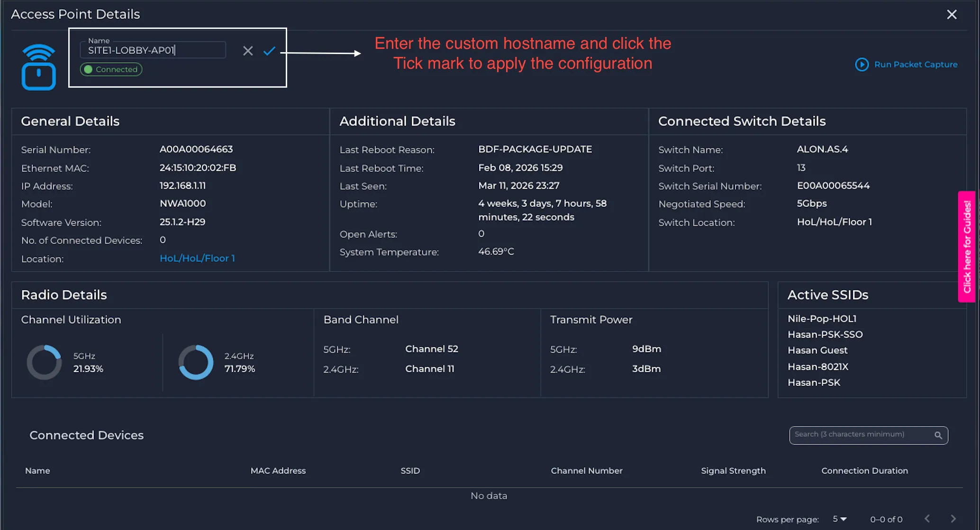Select the Hasan-8021X SSID
The height and width of the screenshot is (530, 980).
[x=818, y=366]
